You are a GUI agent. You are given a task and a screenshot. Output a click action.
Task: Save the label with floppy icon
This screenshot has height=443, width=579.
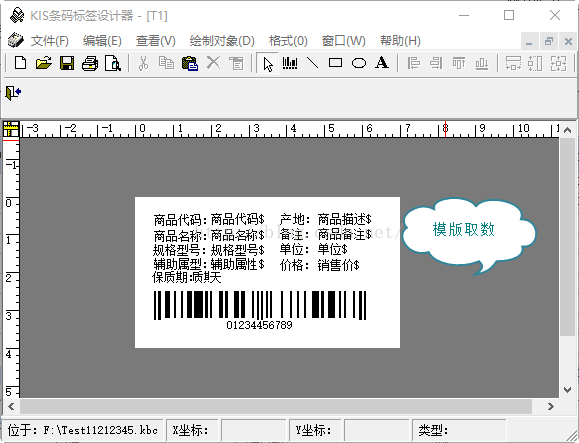(67, 63)
